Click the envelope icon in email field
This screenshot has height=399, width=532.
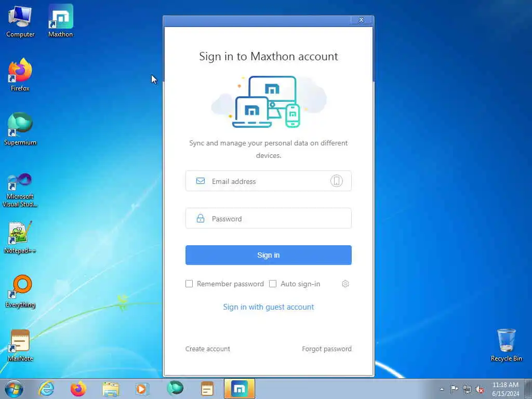click(x=201, y=181)
